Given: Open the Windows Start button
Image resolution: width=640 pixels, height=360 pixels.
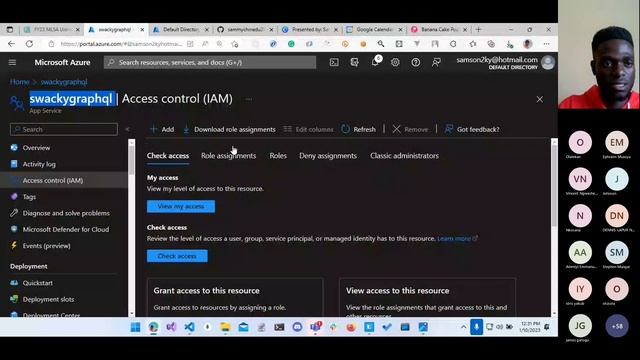Looking at the screenshot, I should click(x=136, y=327).
